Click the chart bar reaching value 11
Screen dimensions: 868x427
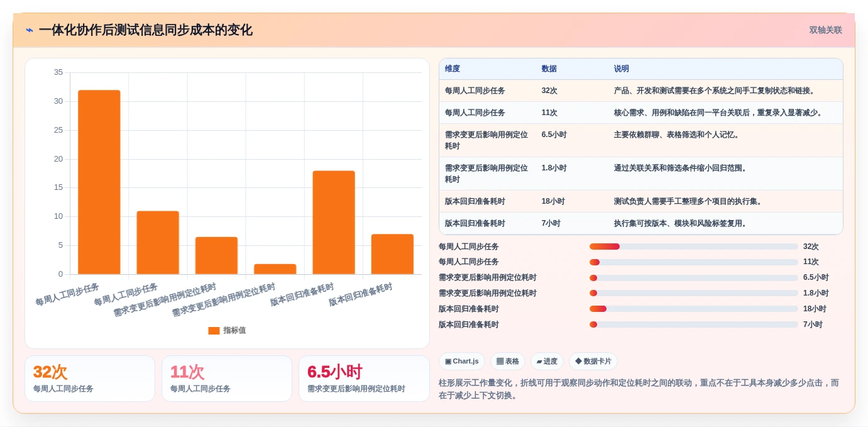(158, 243)
